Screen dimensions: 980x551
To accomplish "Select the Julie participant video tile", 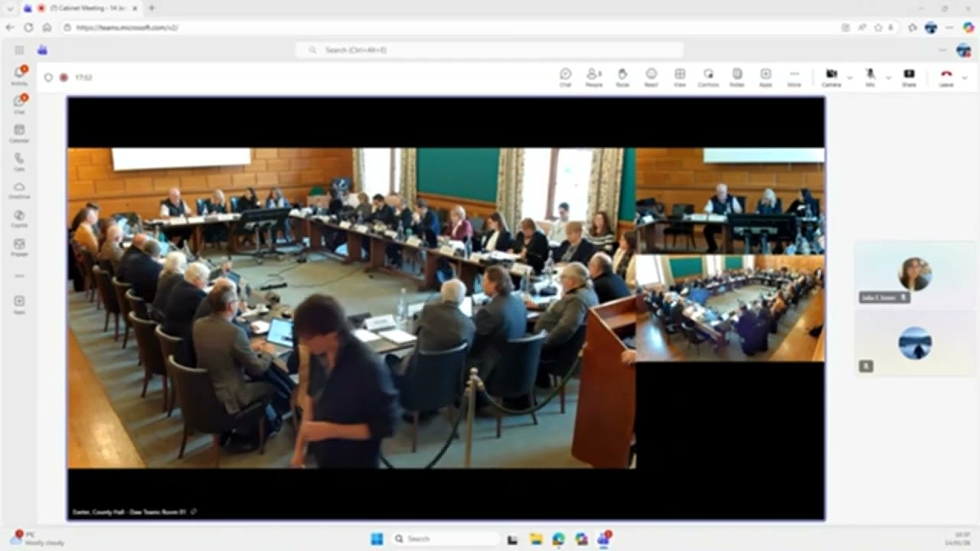I will [915, 274].
